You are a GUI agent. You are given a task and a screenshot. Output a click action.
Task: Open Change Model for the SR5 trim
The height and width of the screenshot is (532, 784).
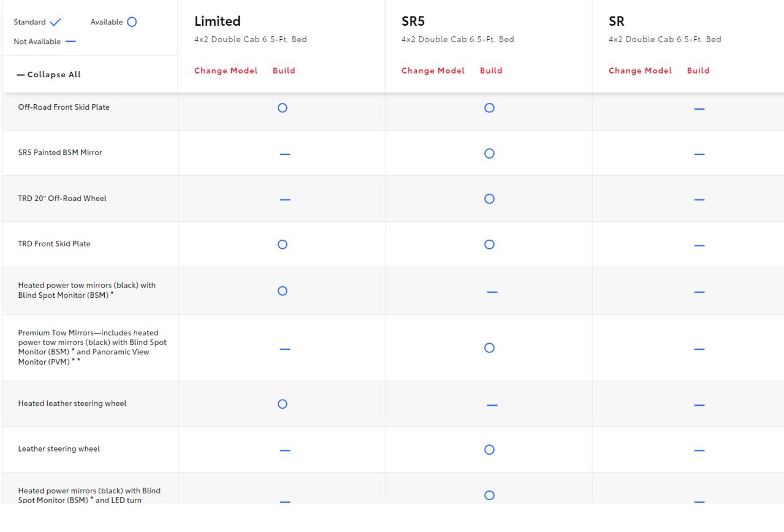click(433, 70)
